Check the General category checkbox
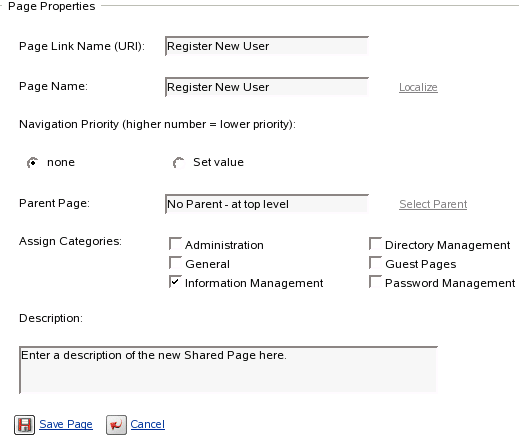The image size is (519, 438). pyautogui.click(x=175, y=263)
